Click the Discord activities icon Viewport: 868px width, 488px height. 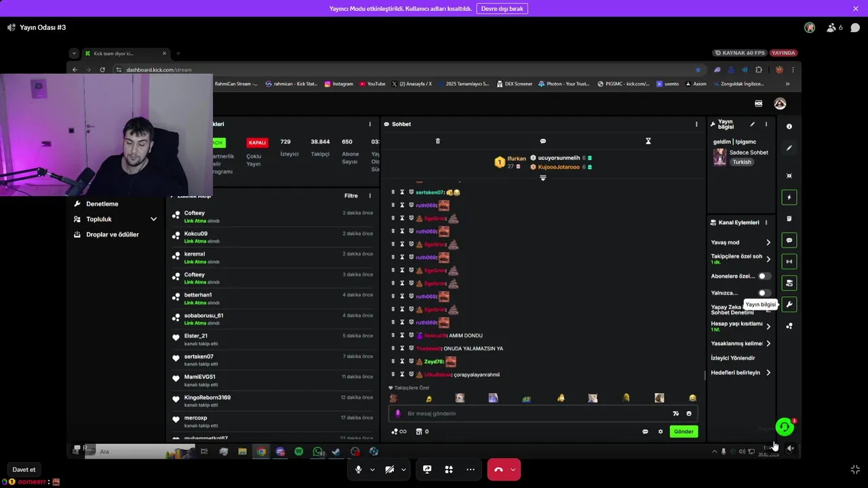[449, 469]
